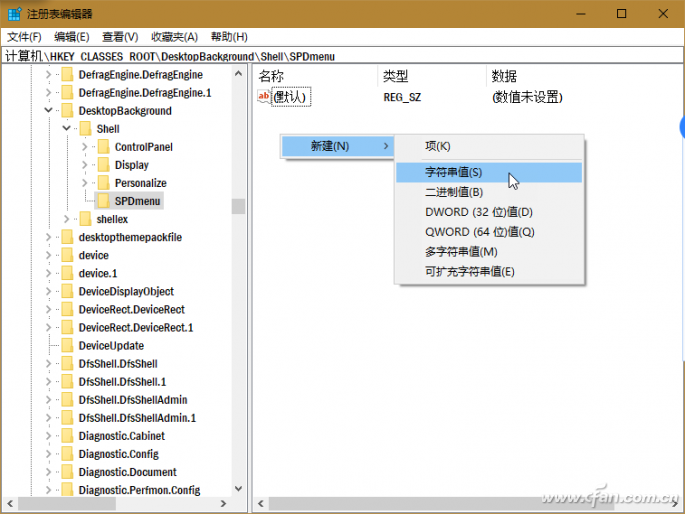Click the Registry Editor app icon in title bar

(x=14, y=14)
